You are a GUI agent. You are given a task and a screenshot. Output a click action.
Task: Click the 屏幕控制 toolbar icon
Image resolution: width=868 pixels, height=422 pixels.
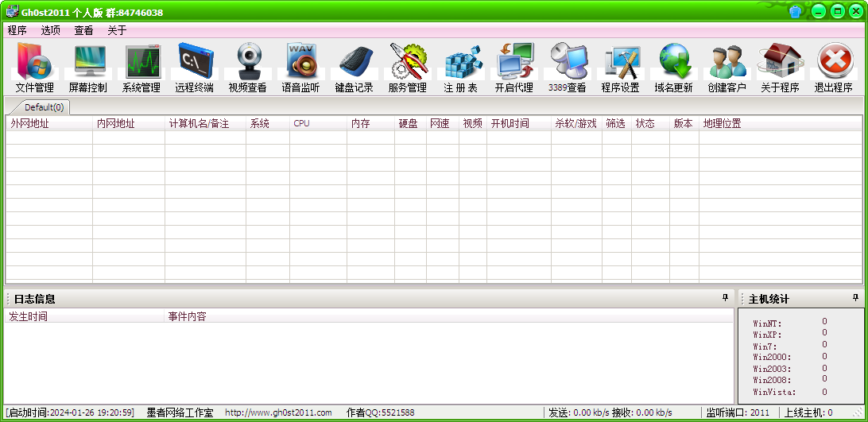click(88, 68)
